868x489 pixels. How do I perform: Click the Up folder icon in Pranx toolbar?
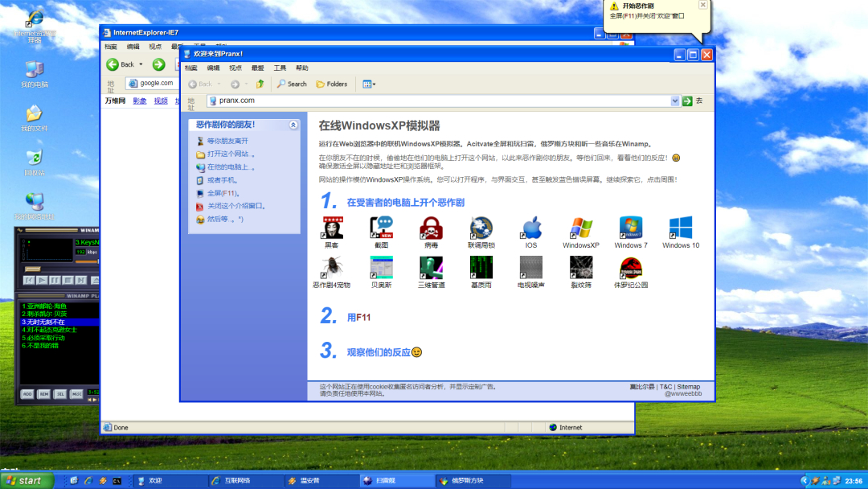(260, 84)
